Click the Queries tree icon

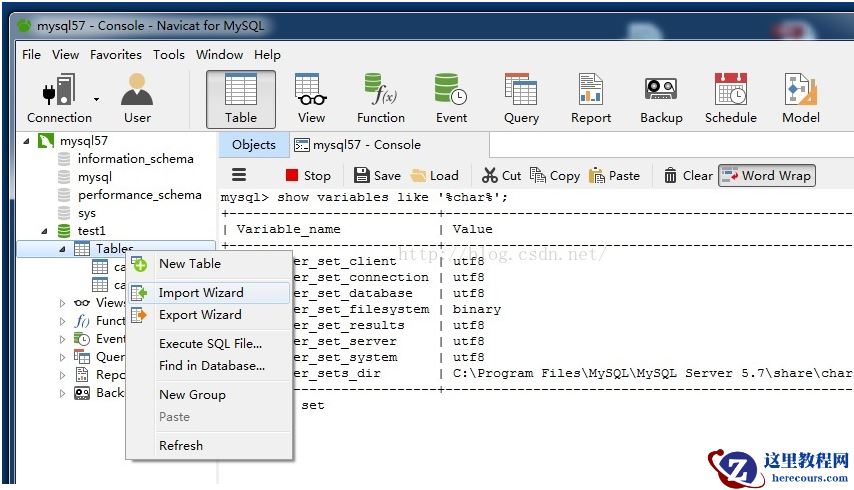(82, 357)
